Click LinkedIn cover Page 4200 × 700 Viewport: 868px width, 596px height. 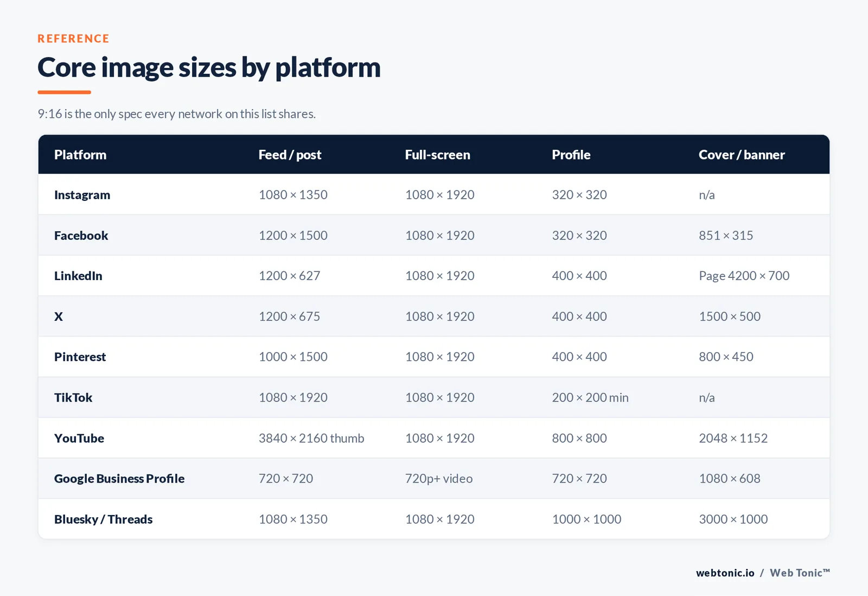point(744,276)
